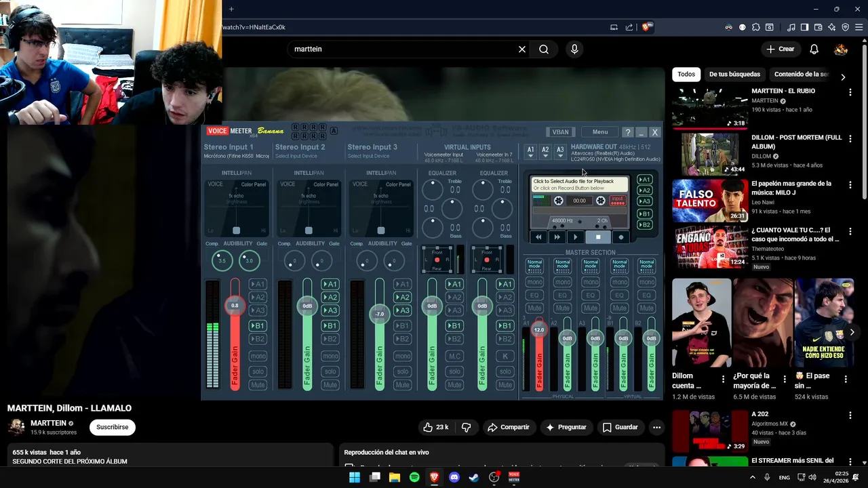The image size is (868, 488).
Task: Open more actions for LLAMALO video
Action: pos(656,427)
